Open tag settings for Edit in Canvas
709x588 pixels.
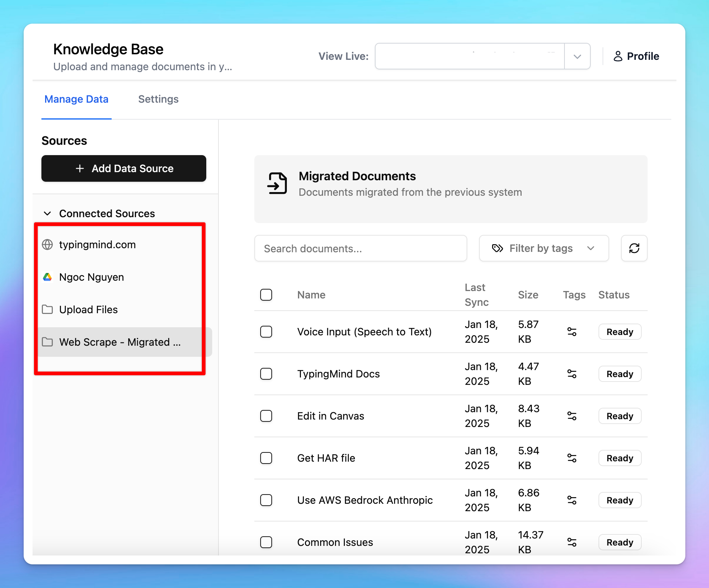pos(572,416)
